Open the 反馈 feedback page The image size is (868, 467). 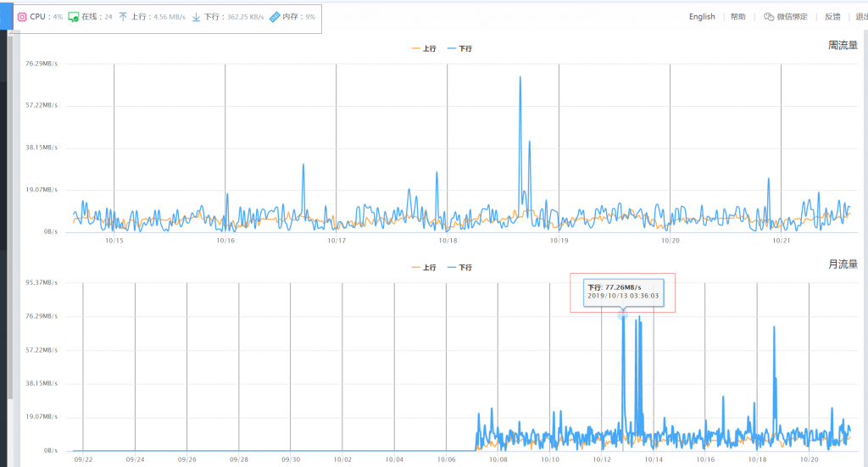click(832, 17)
